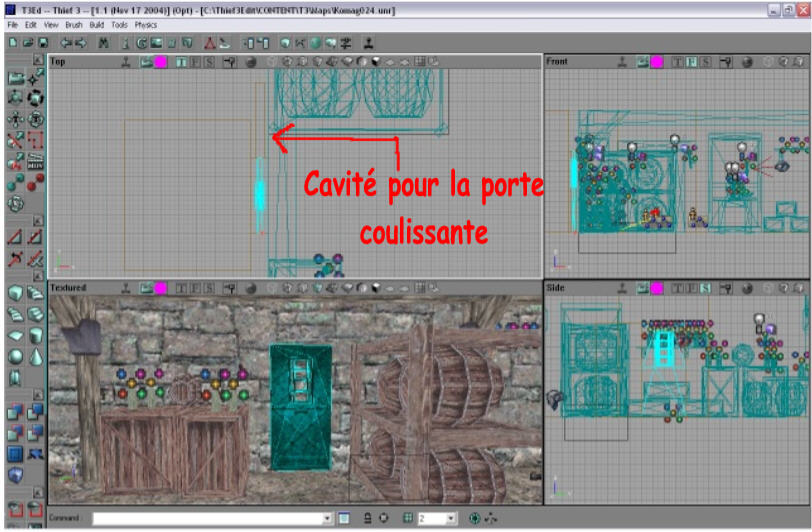The image size is (812, 532).
Task: Open the Tools menu
Action: (119, 25)
